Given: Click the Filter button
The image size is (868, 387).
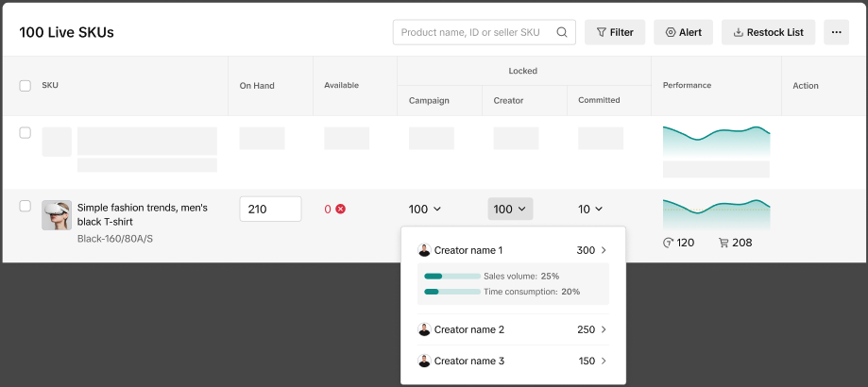Looking at the screenshot, I should (x=615, y=32).
